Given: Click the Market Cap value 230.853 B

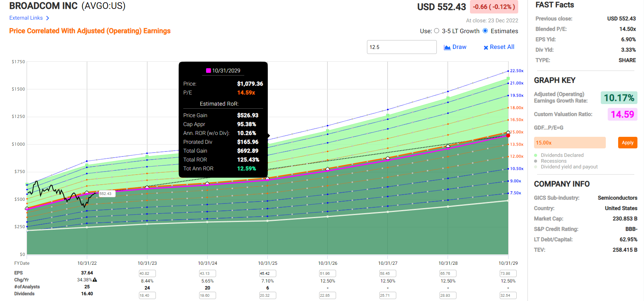Looking at the screenshot, I should (625, 219).
